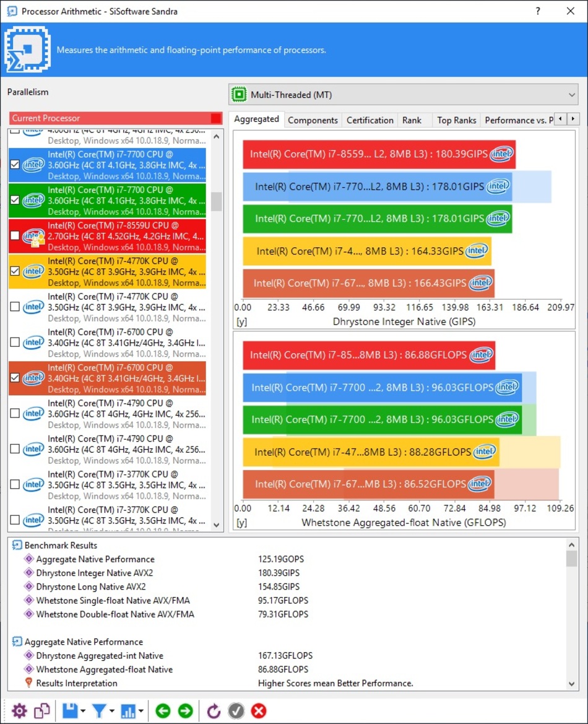Open the save options dropdown arrow
Viewport: 588px width, 724px height.
coord(83,711)
